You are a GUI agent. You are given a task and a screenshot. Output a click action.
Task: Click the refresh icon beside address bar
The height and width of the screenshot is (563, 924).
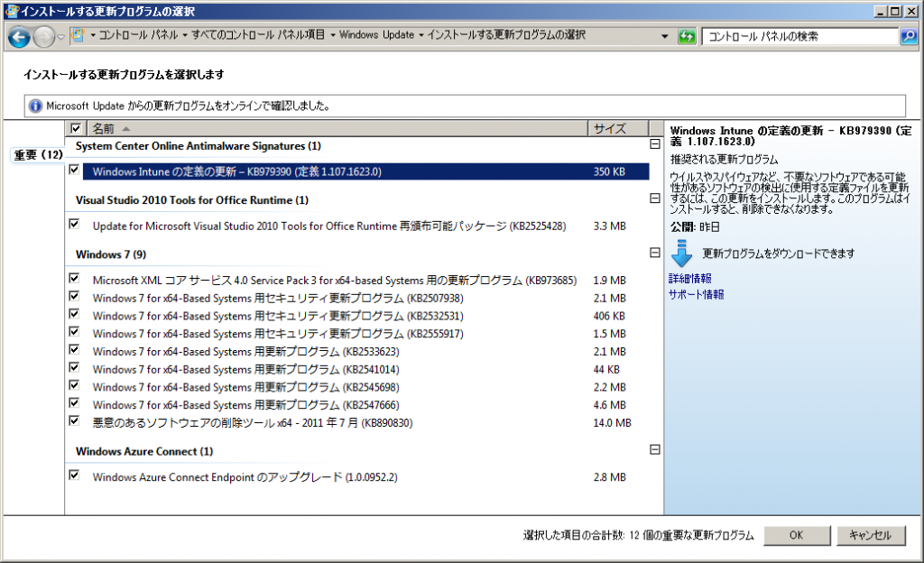click(688, 36)
